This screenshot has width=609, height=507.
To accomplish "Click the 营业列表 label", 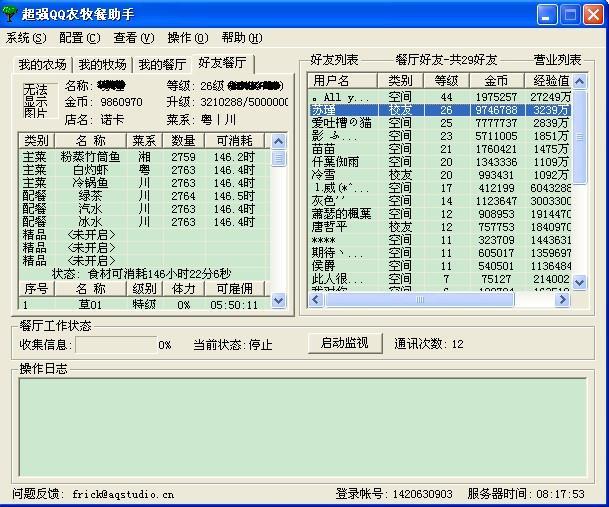I will click(x=557, y=60).
